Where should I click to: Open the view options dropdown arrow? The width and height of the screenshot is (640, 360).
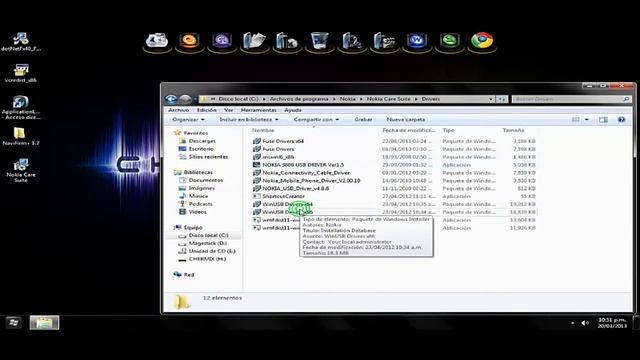coord(587,120)
